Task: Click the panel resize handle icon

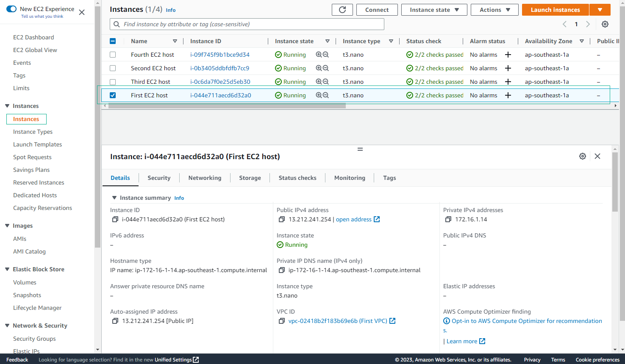Action: (360, 149)
